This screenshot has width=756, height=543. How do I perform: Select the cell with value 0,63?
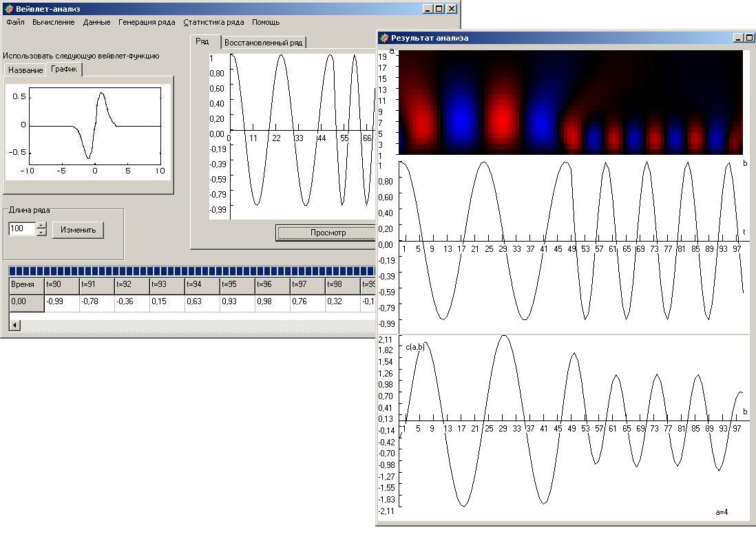[x=202, y=303]
